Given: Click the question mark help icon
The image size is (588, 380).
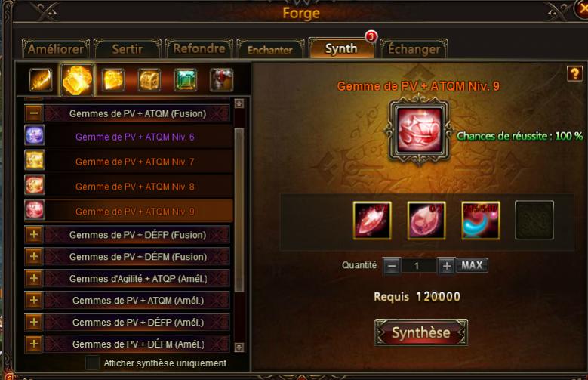Looking at the screenshot, I should pyautogui.click(x=574, y=73).
